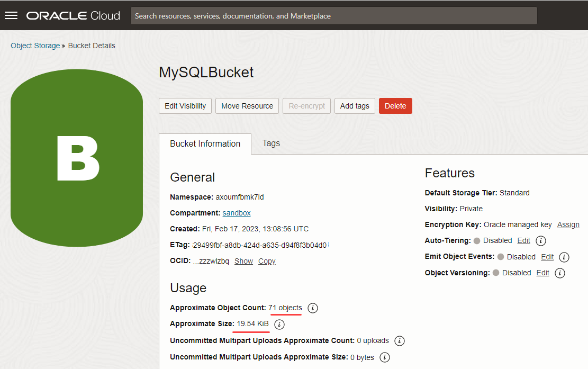
Task: Select the Bucket Information tab
Action: (x=205, y=144)
